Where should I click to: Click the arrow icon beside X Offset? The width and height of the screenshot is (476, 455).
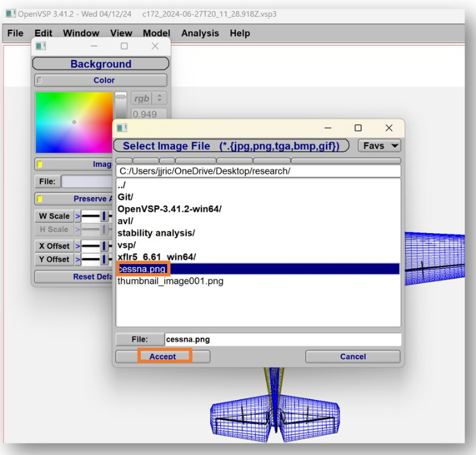tap(78, 246)
